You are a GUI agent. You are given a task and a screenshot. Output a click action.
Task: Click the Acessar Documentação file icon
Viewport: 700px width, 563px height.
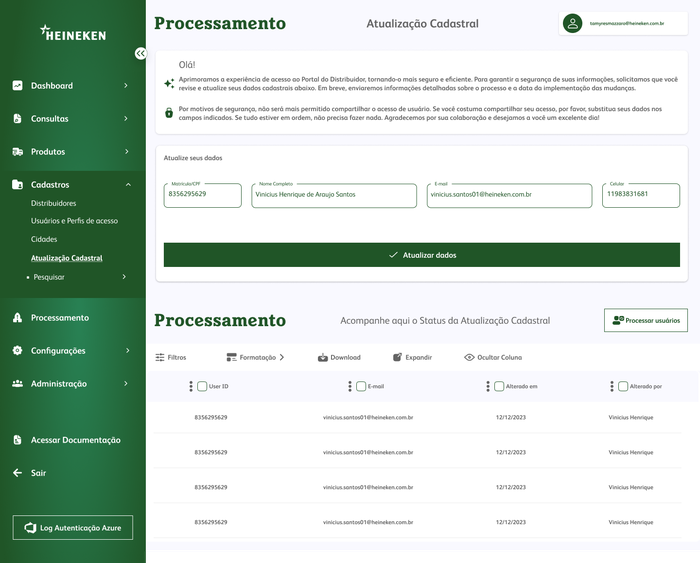pos(17,440)
